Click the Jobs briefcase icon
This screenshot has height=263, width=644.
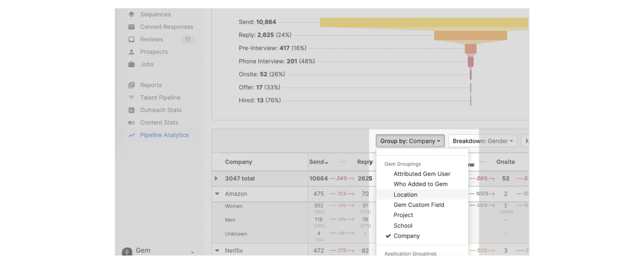[131, 64]
